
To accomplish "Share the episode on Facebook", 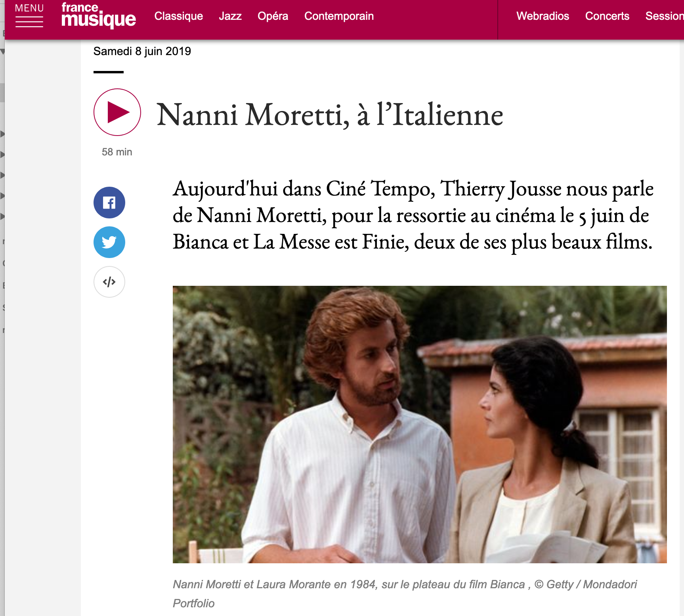I will 109,203.
